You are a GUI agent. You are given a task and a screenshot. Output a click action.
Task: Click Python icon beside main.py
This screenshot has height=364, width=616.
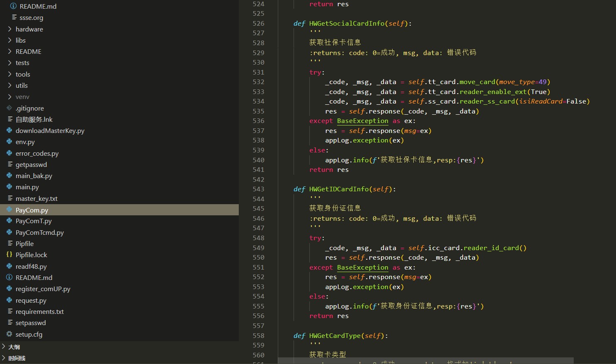9,187
